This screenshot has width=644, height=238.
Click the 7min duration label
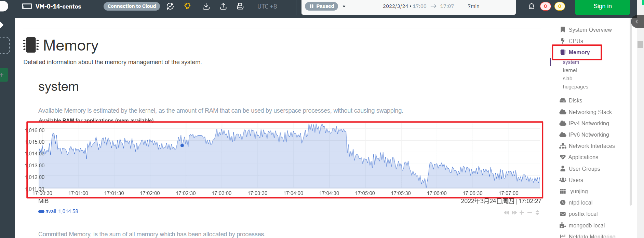[473, 6]
